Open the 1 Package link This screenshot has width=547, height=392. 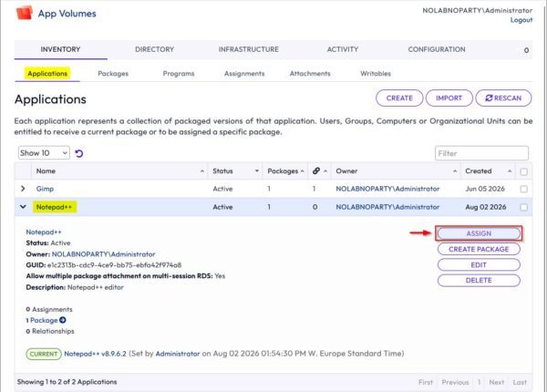(x=42, y=320)
